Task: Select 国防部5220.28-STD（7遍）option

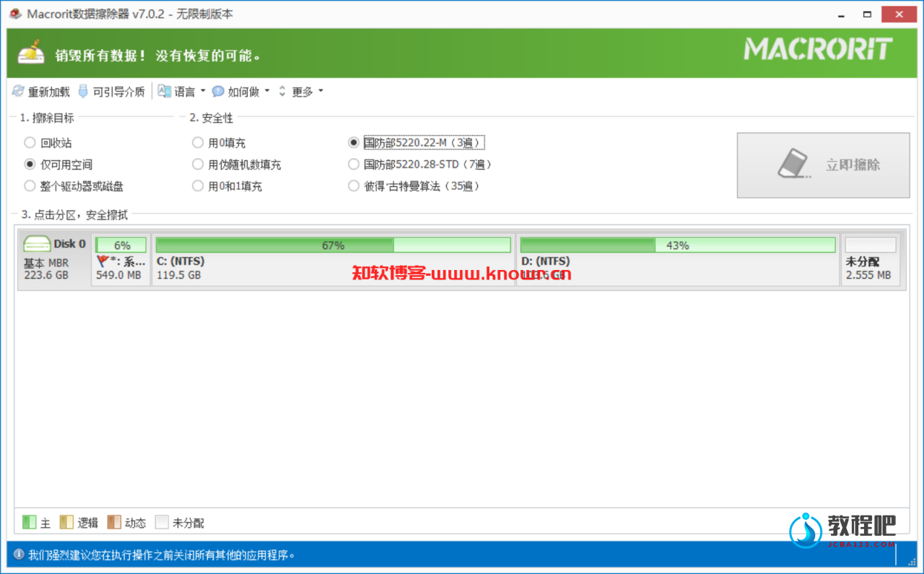Action: point(422,165)
